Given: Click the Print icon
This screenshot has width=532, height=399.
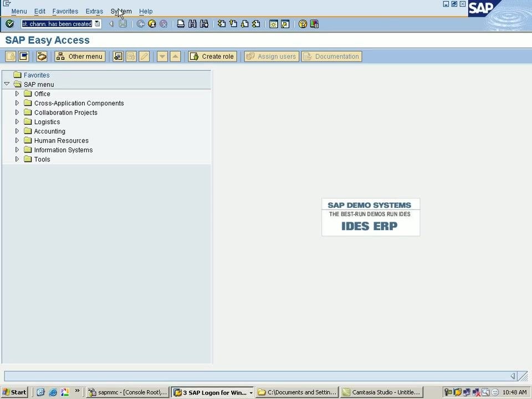Looking at the screenshot, I should [x=181, y=24].
